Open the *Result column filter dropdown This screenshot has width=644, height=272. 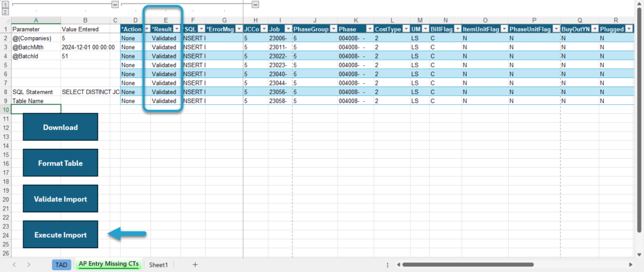click(177, 29)
